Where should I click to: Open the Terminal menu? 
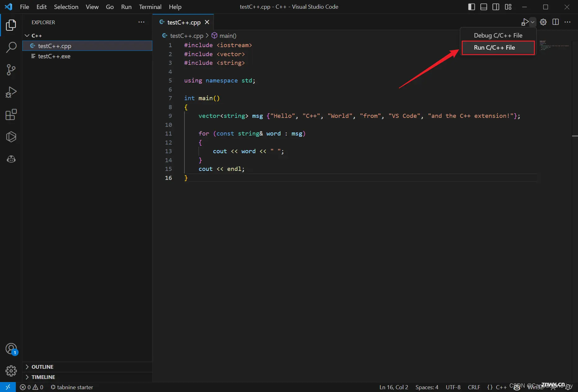[x=150, y=7]
